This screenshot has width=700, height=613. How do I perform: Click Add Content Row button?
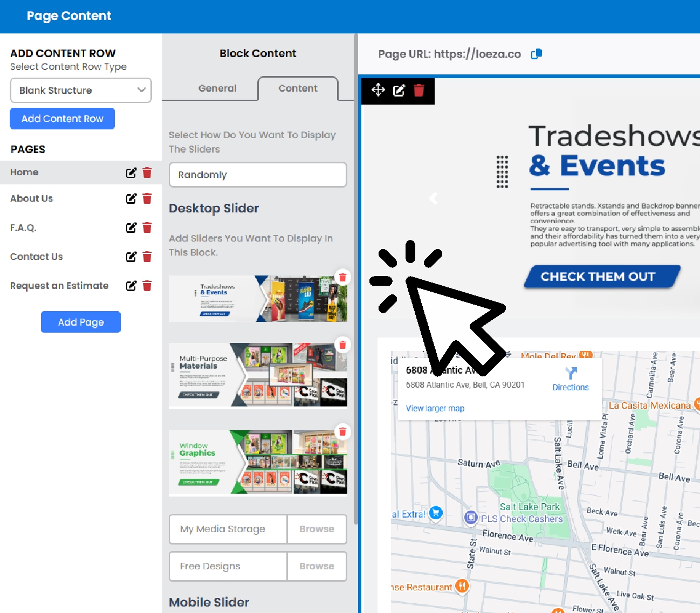[x=63, y=119]
